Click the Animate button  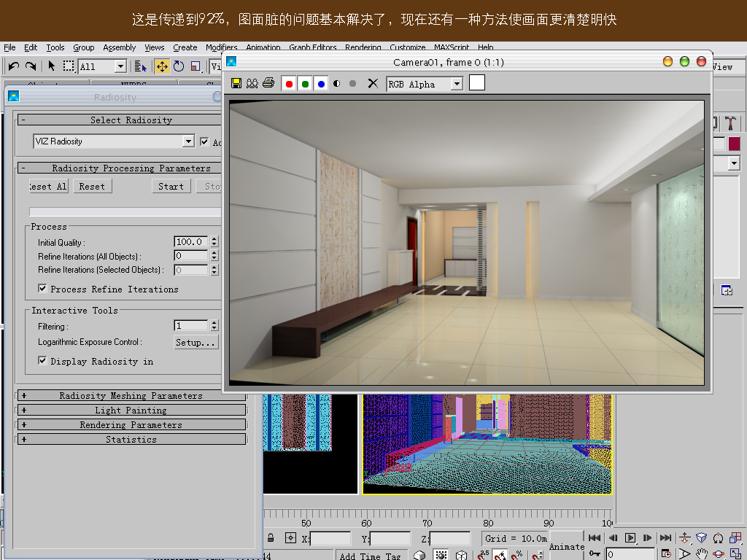tap(566, 545)
